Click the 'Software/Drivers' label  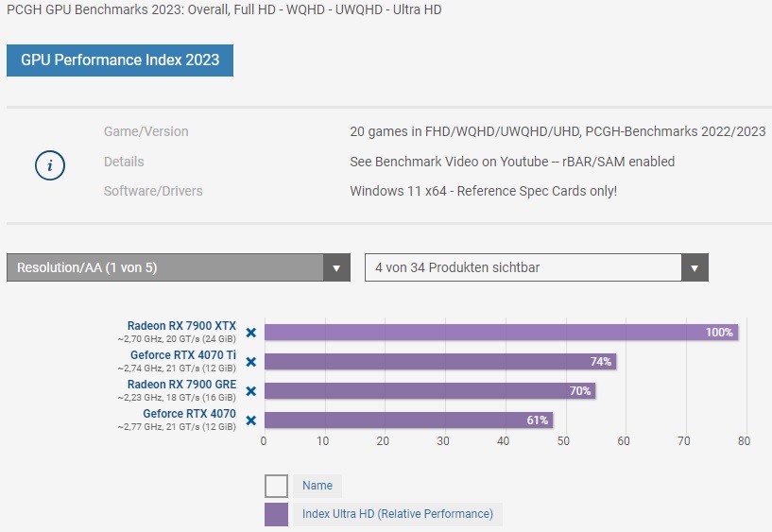[153, 191]
